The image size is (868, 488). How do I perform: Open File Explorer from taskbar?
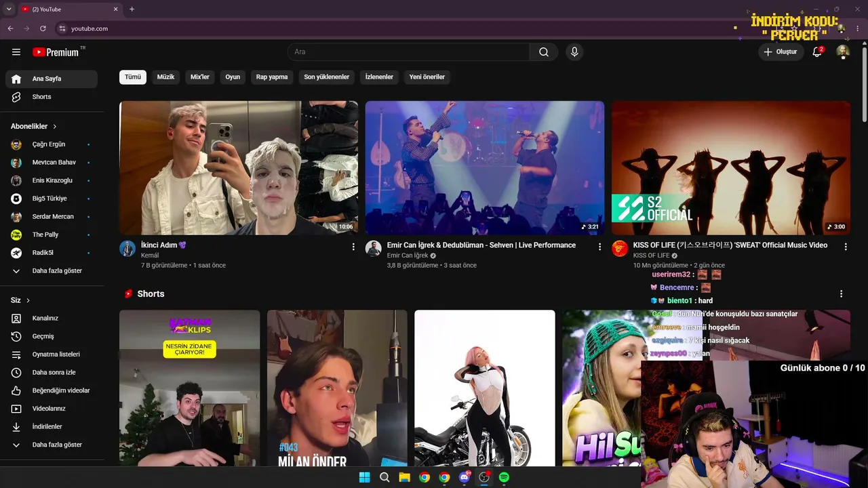[404, 477]
